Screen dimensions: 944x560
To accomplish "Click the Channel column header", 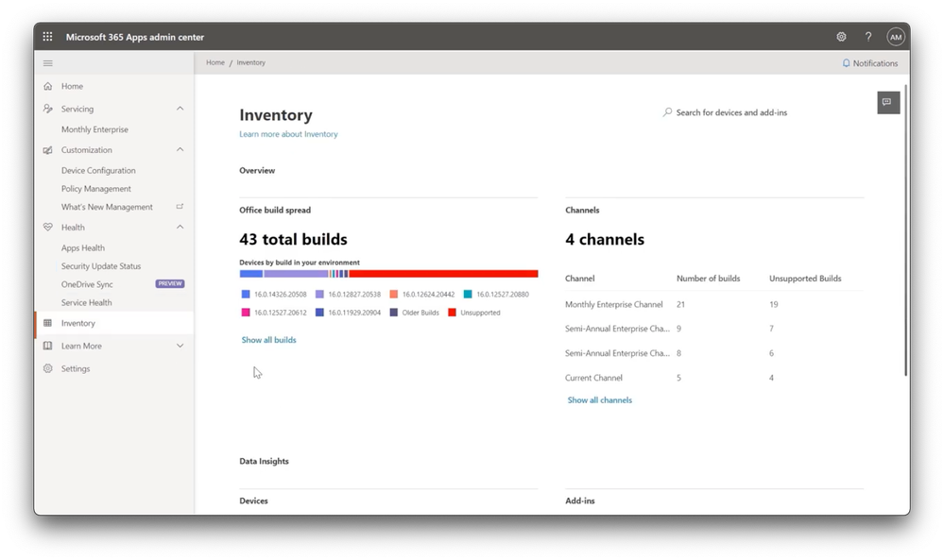I will pos(580,279).
